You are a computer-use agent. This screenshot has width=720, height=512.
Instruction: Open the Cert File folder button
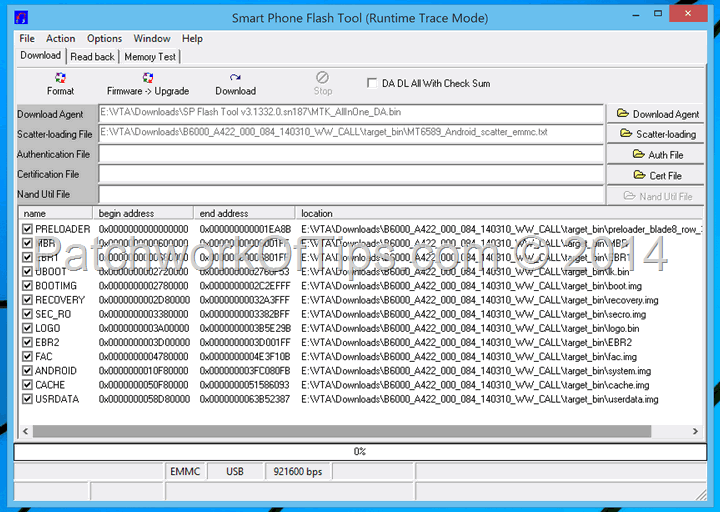[x=656, y=175]
